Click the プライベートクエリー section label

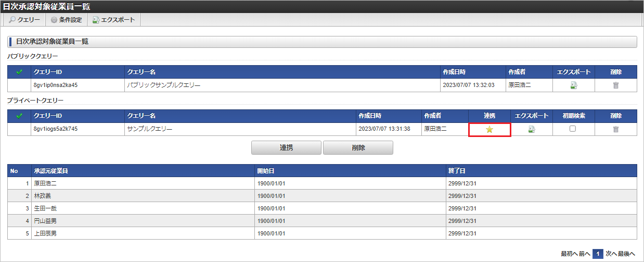[35, 100]
